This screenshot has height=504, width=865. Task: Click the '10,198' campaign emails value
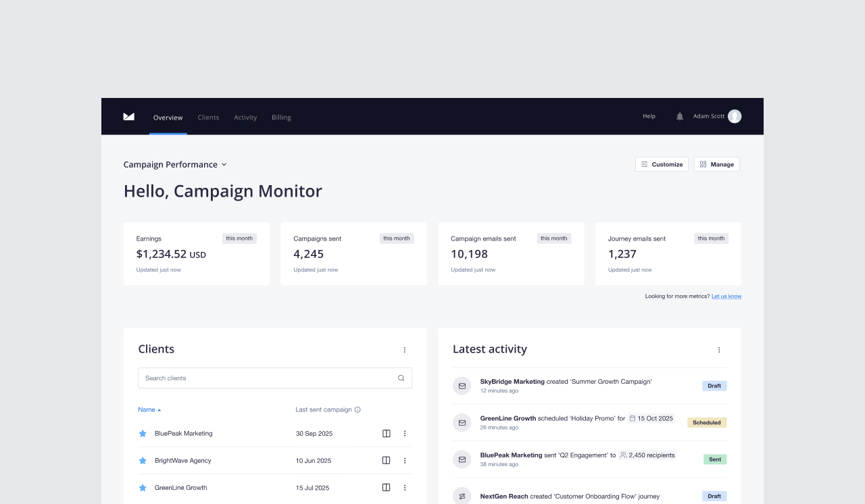[469, 254]
